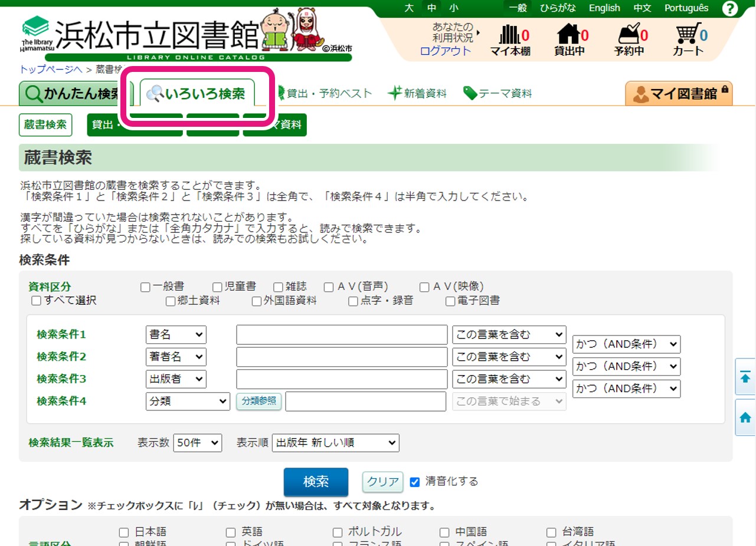The image size is (756, 546).
Task: Check the ＡＶ(映像) checkbox
Action: click(424, 287)
